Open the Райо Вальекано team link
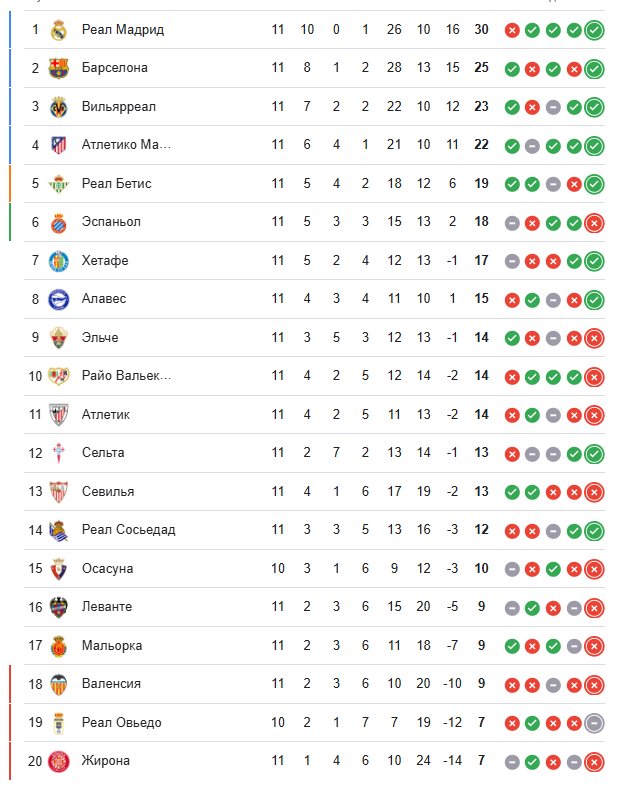Screen dimensions: 632x787 point(126,376)
